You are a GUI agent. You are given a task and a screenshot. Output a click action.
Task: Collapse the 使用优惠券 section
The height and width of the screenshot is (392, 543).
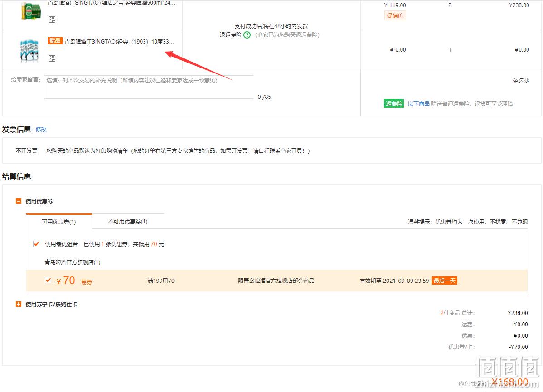coord(19,201)
